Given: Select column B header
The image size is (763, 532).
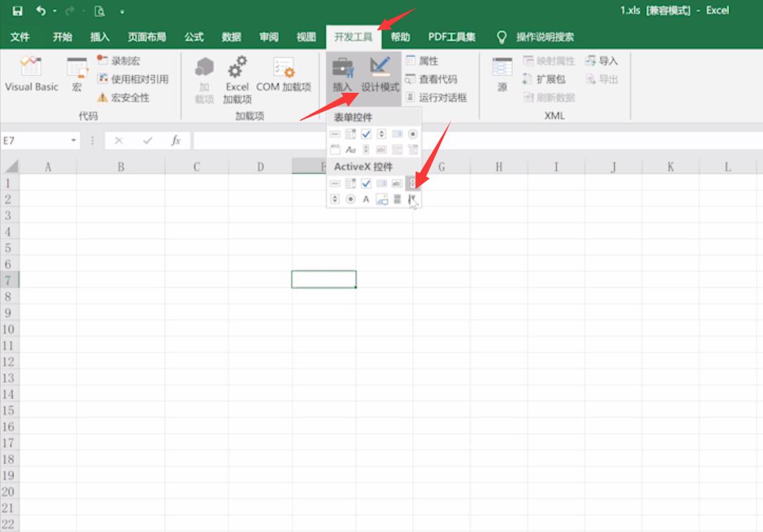Looking at the screenshot, I should tap(121, 167).
